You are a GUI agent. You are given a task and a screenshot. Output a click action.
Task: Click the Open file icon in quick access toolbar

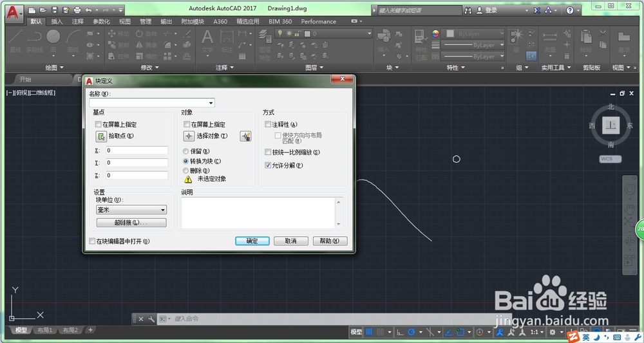(43, 10)
